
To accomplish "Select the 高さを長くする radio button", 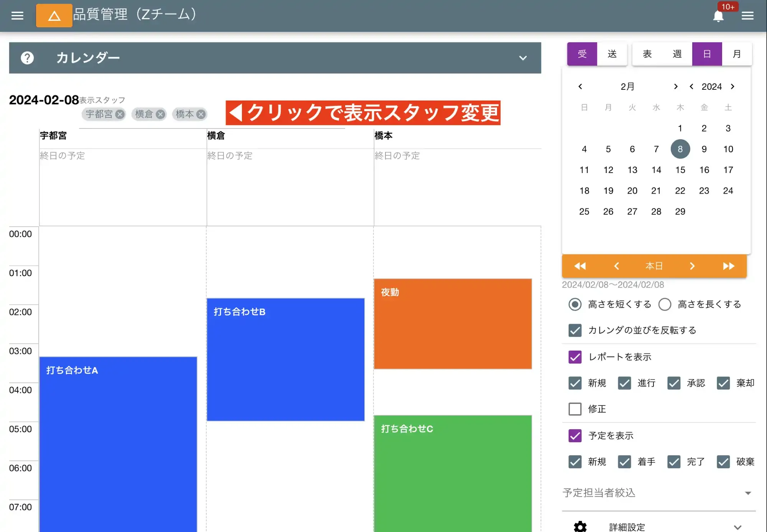I will click(x=665, y=304).
